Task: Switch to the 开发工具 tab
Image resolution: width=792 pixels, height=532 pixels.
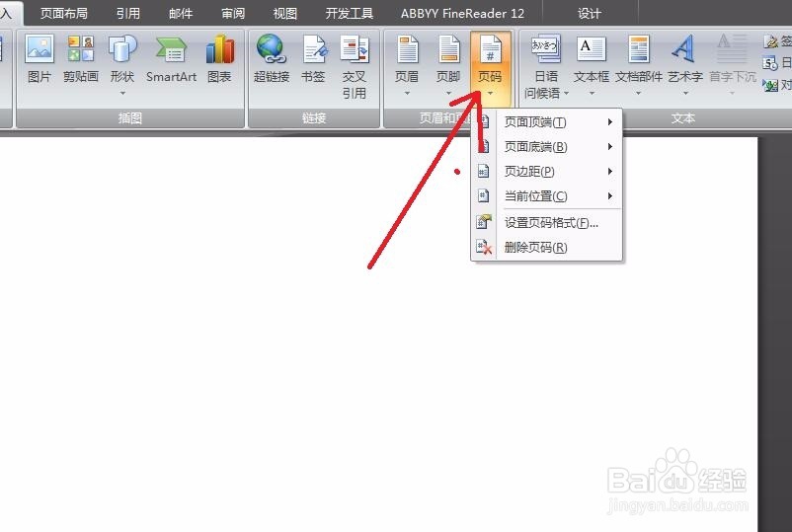Action: 349,13
